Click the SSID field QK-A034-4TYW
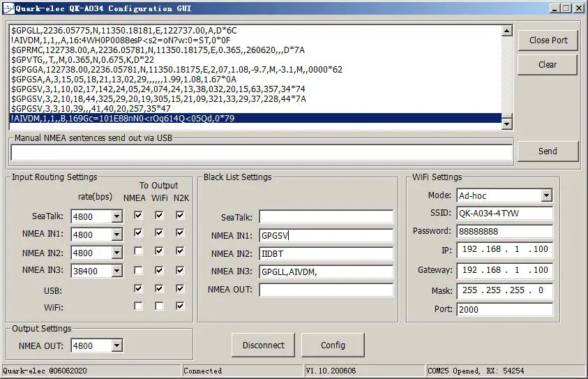 point(504,213)
